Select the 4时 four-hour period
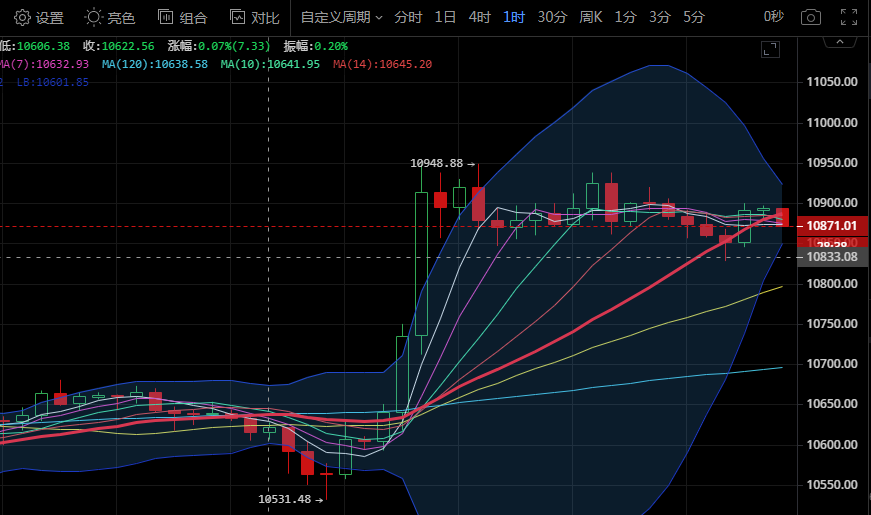 tap(479, 17)
